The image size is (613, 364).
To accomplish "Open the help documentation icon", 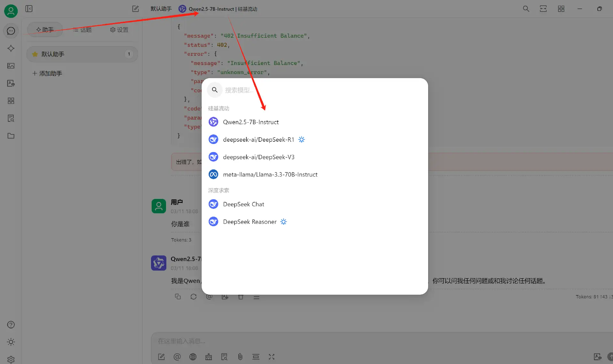I will [11, 325].
